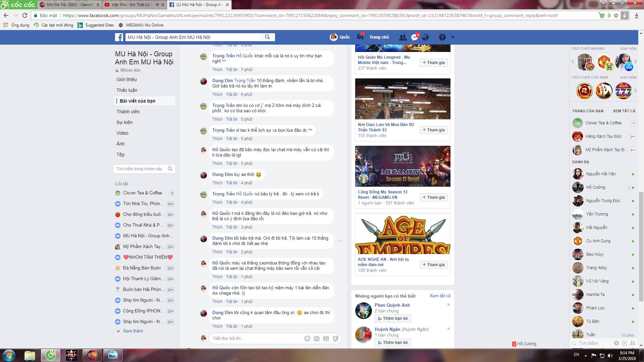Bookmark page with the star icon

[x=616, y=15]
